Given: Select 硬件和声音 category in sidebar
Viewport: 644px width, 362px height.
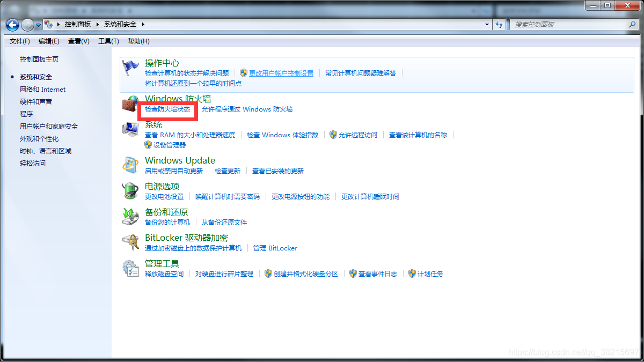Looking at the screenshot, I should point(36,102).
